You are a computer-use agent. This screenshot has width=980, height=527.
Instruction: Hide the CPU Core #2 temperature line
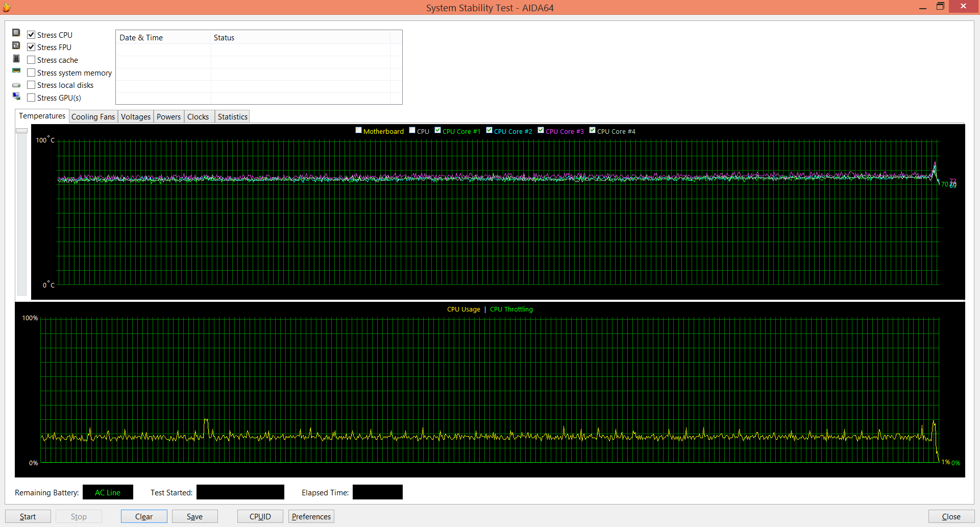pyautogui.click(x=489, y=130)
